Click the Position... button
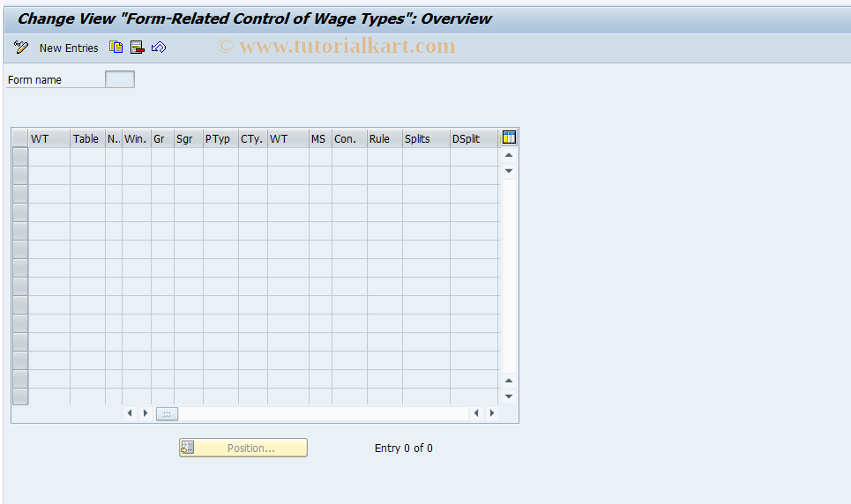 point(243,448)
